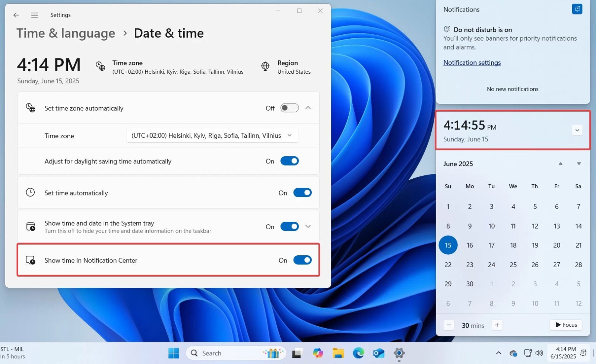
Task: Disable Show time in Notification Center
Action: tap(302, 260)
